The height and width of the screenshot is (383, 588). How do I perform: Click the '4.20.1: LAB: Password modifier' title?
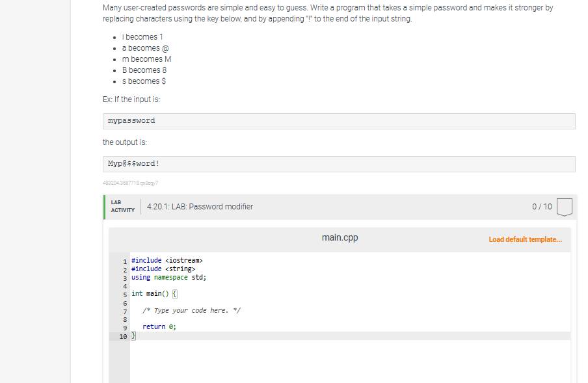[x=200, y=207]
